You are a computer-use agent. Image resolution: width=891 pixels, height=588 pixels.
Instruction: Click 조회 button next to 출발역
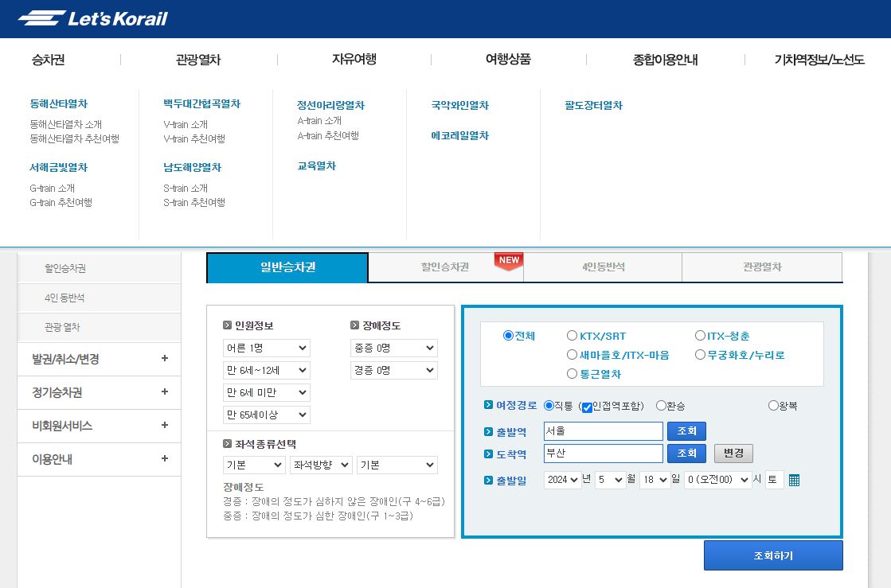(686, 430)
